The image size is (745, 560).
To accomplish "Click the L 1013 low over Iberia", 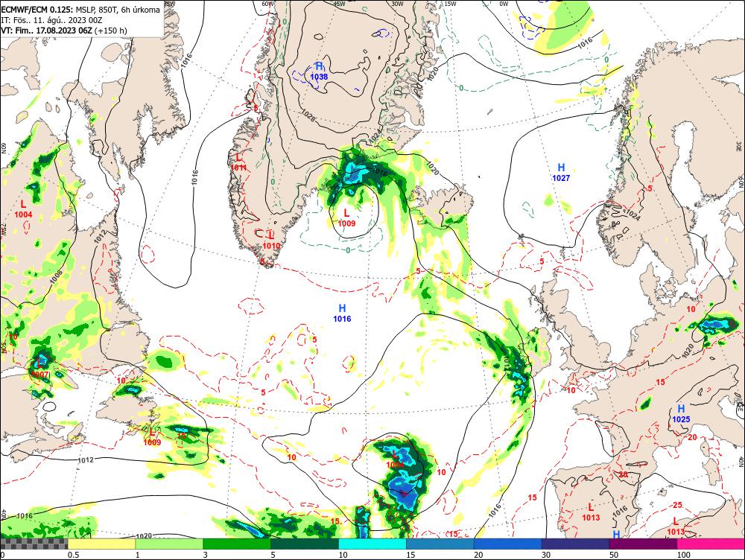I will (x=591, y=512).
